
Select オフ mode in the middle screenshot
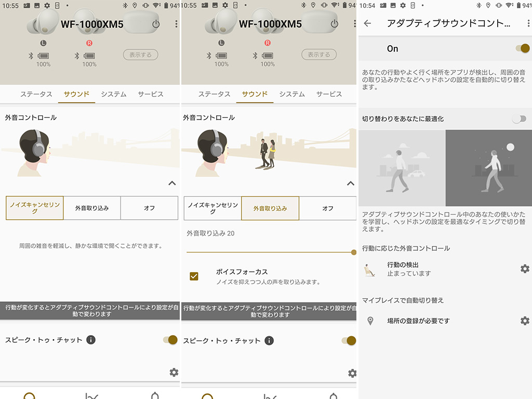pos(328,208)
